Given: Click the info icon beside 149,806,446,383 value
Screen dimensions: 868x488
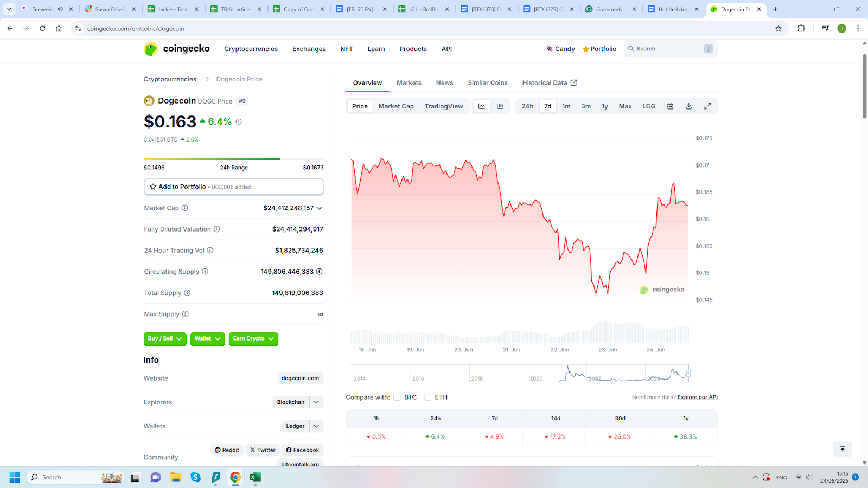Looking at the screenshot, I should [320, 272].
